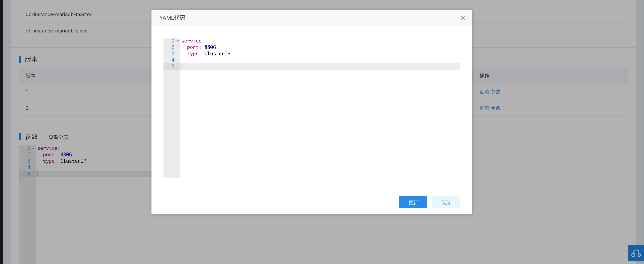Click line number 2 in dialog gutter
Image resolution: width=644 pixels, height=264 pixels.
click(x=173, y=47)
